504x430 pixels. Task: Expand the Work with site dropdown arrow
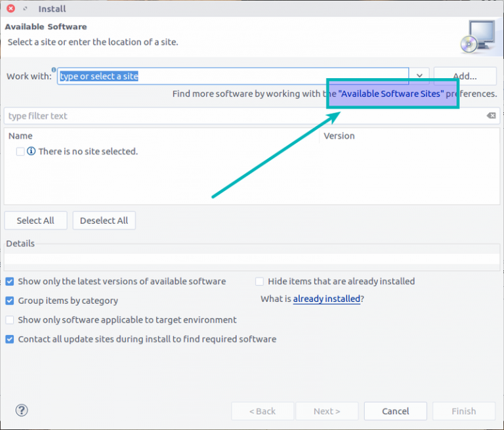[x=419, y=76]
